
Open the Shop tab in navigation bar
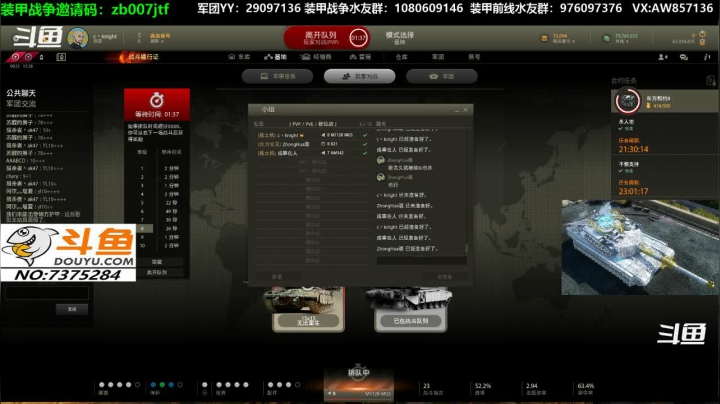[x=360, y=57]
